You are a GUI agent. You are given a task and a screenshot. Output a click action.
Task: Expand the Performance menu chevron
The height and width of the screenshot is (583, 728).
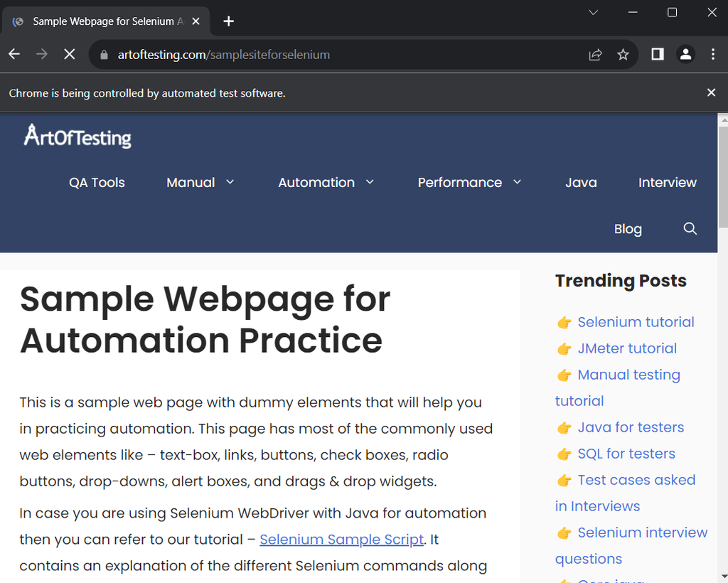click(x=518, y=183)
